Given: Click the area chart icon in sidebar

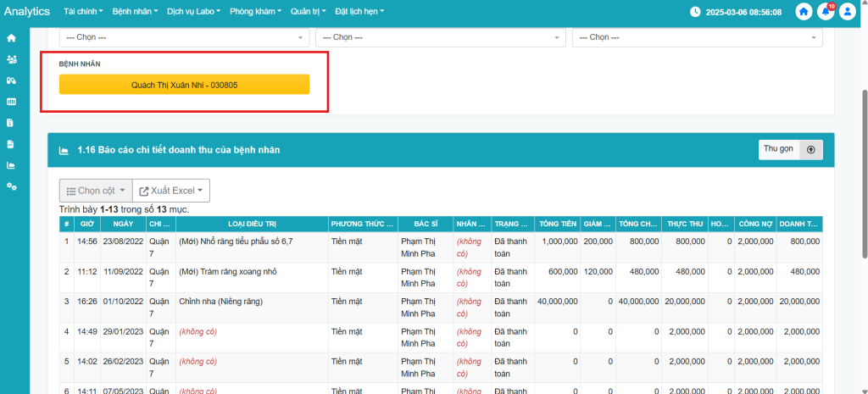Looking at the screenshot, I should [11, 165].
